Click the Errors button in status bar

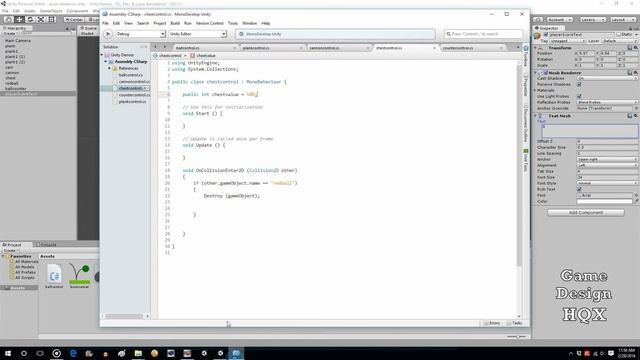(492, 323)
